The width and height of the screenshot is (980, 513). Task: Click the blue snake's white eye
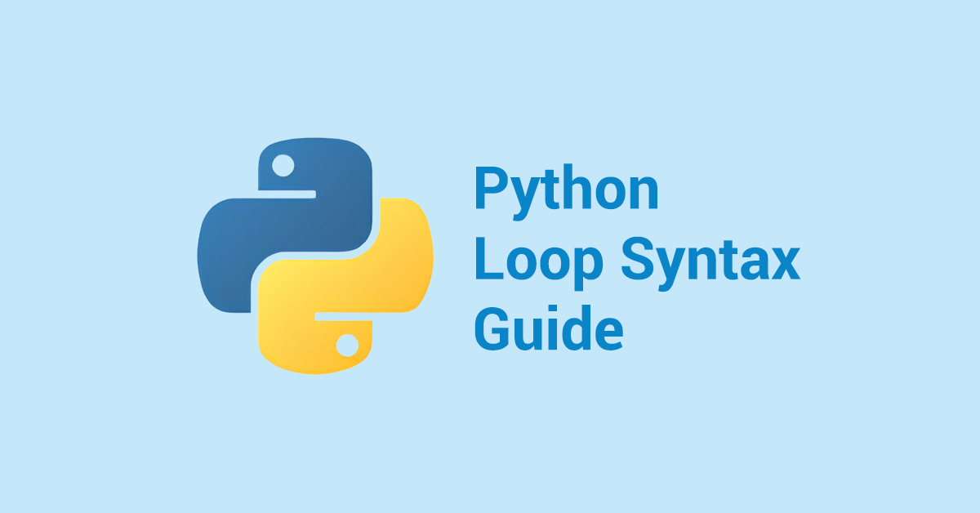click(282, 165)
